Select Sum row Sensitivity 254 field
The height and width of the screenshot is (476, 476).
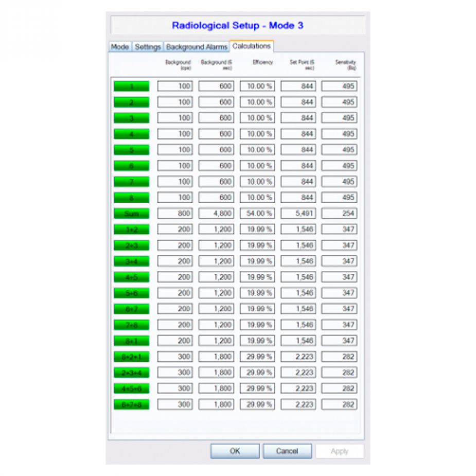339,214
